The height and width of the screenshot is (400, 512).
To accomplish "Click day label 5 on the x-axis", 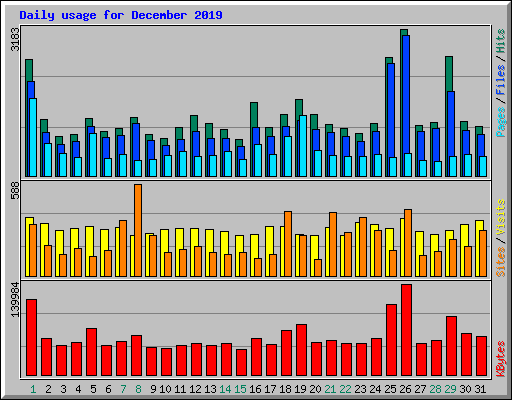I will pyautogui.click(x=93, y=389).
